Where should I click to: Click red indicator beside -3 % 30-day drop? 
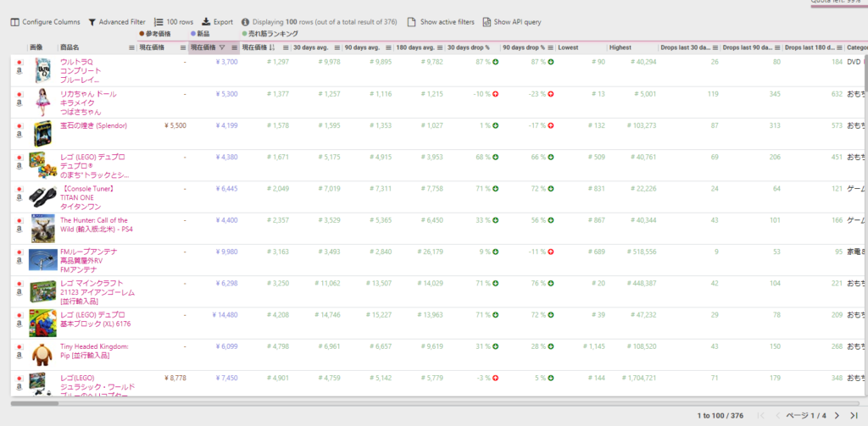click(495, 378)
